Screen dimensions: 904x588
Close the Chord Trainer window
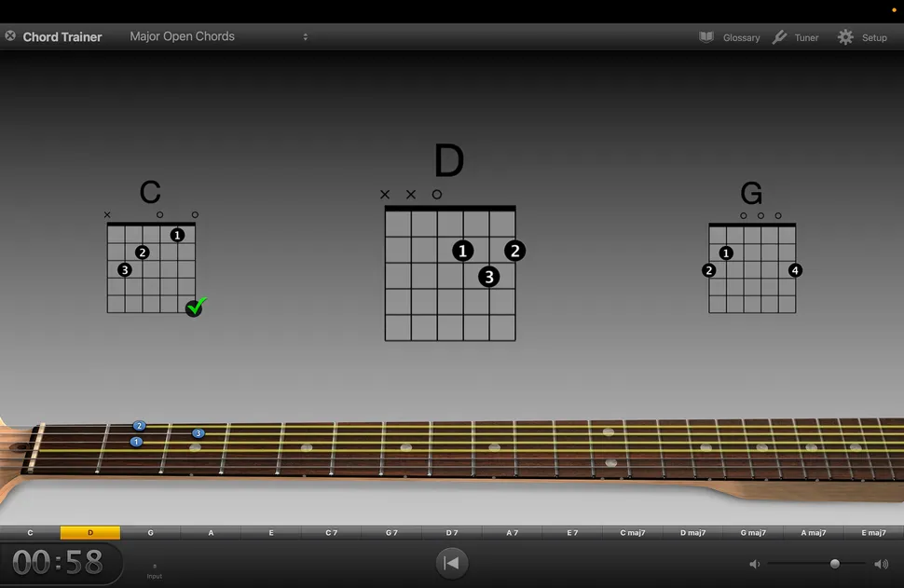10,36
